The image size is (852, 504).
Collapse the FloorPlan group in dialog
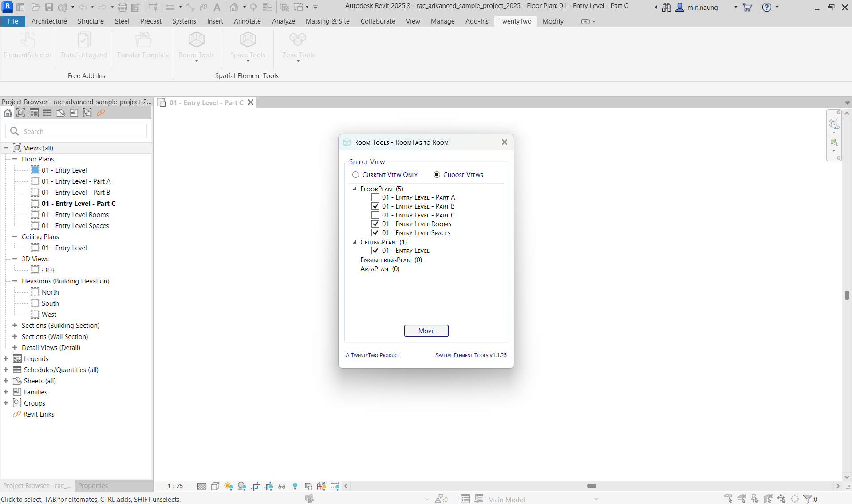point(355,189)
